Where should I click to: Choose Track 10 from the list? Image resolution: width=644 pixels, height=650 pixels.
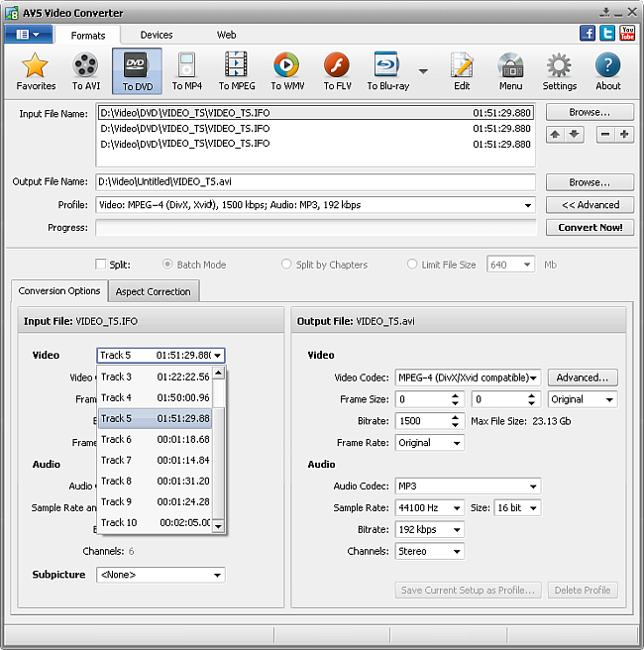(155, 523)
